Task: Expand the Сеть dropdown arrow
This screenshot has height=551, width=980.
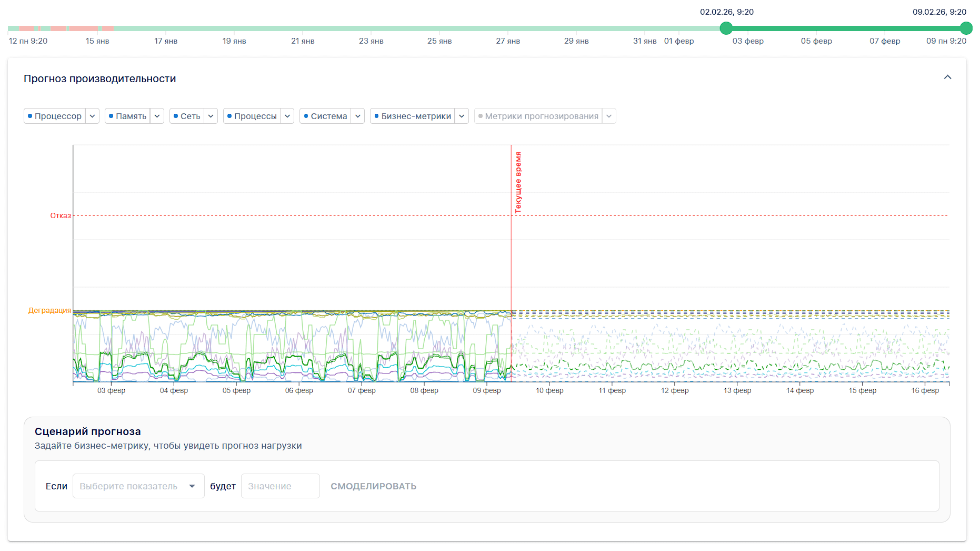Action: click(x=211, y=116)
